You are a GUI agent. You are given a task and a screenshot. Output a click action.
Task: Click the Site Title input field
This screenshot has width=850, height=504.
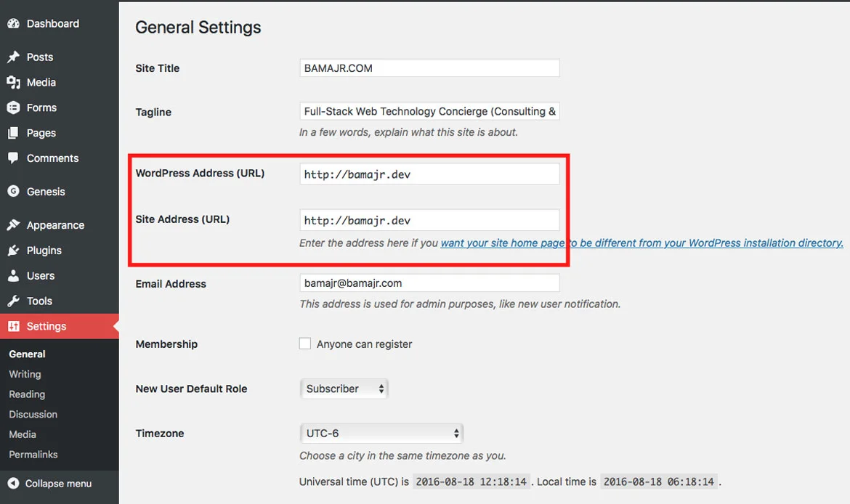[x=429, y=68]
